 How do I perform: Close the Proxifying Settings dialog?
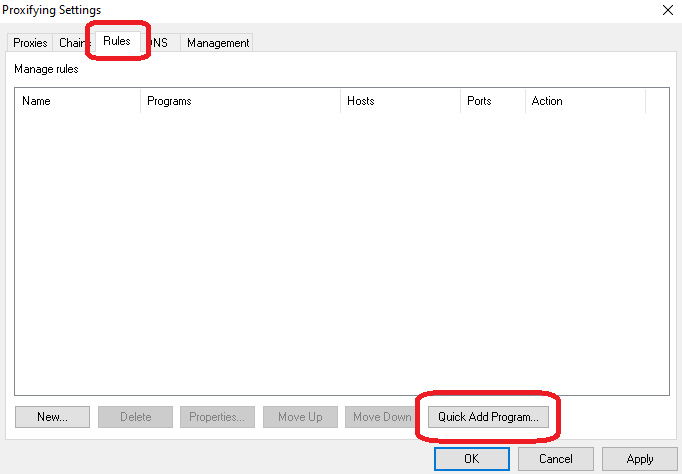pyautogui.click(x=667, y=10)
